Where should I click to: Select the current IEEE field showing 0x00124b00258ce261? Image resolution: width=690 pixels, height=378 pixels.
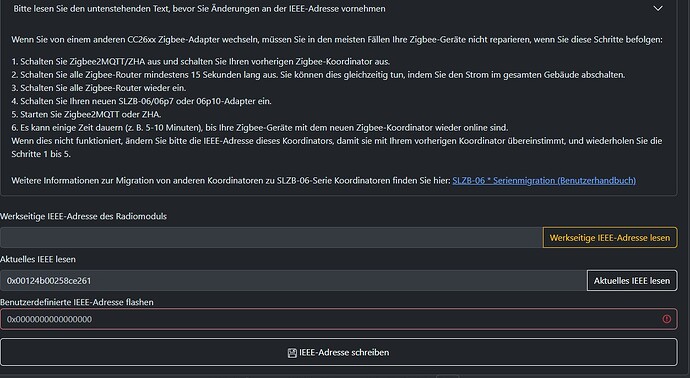(294, 281)
